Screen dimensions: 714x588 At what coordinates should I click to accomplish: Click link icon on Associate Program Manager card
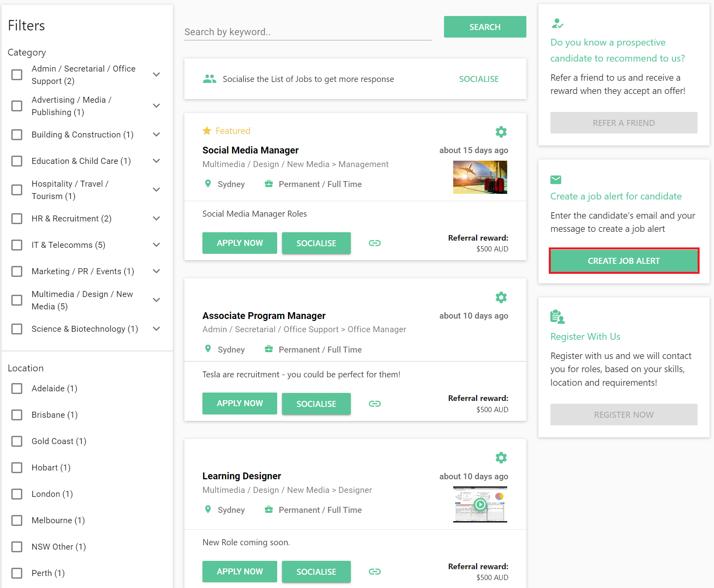pos(374,404)
